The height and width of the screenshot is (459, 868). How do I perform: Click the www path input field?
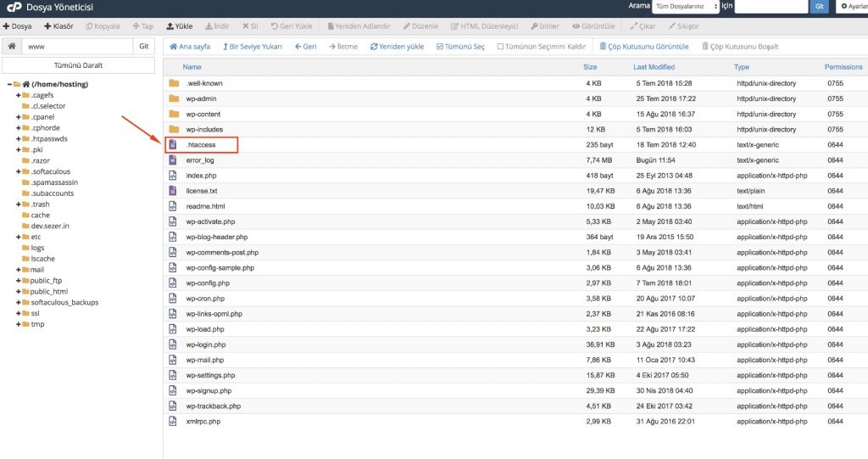[77, 47]
